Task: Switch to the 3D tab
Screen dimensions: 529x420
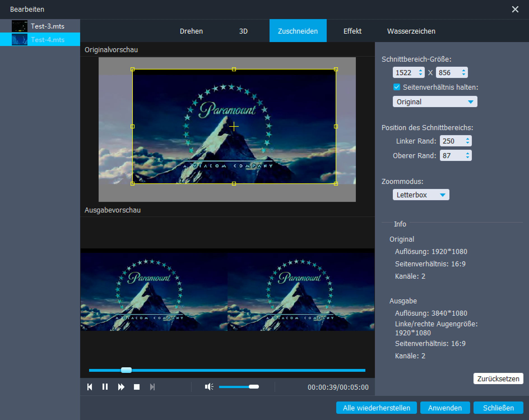Action: click(x=243, y=31)
